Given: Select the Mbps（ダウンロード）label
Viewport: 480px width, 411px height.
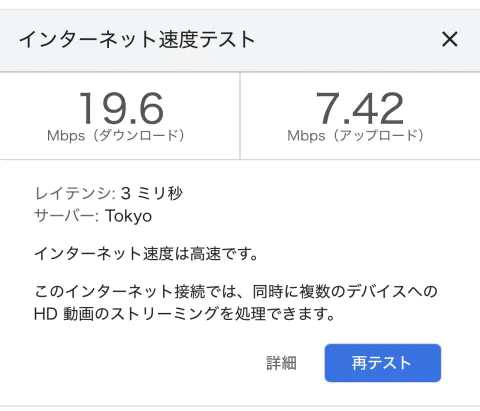Looking at the screenshot, I should coord(116,136).
